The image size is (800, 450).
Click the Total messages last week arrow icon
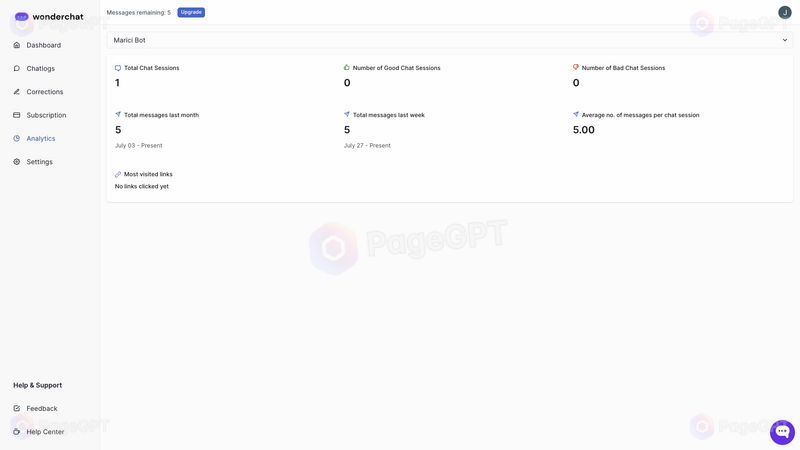coord(347,114)
